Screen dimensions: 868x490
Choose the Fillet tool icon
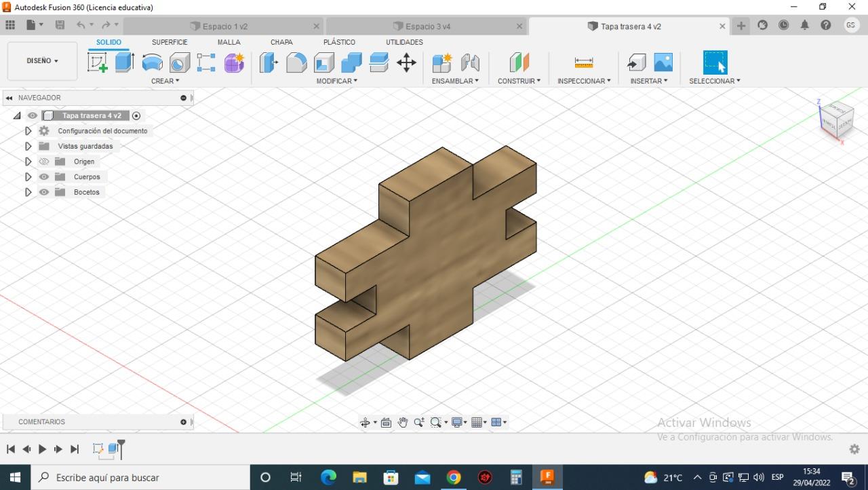[296, 62]
